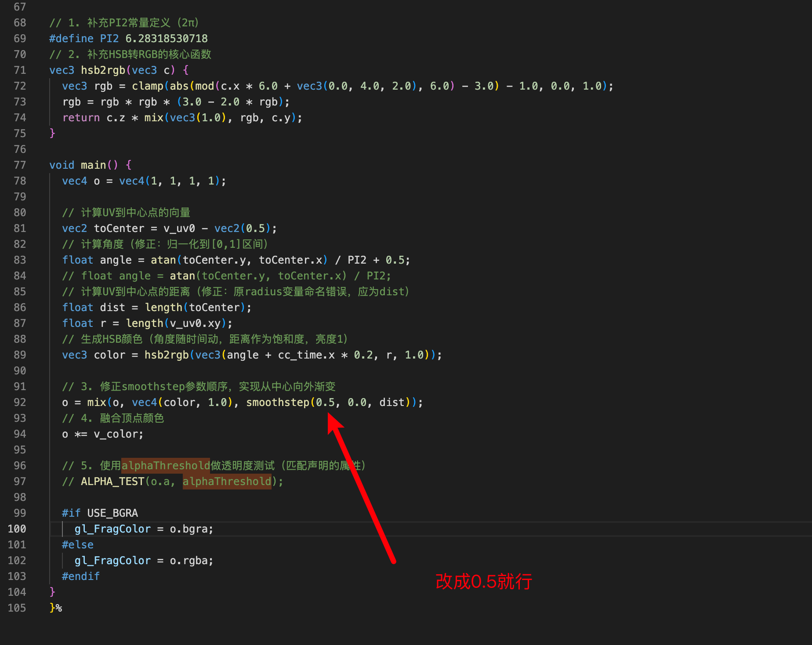Click the 'o *= v_color;' line
812x645 pixels.
click(103, 434)
